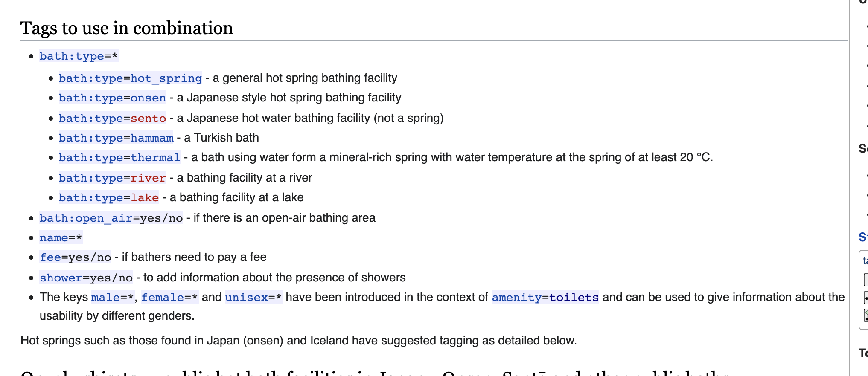Open the toilets value link
The image size is (868, 376).
click(574, 298)
